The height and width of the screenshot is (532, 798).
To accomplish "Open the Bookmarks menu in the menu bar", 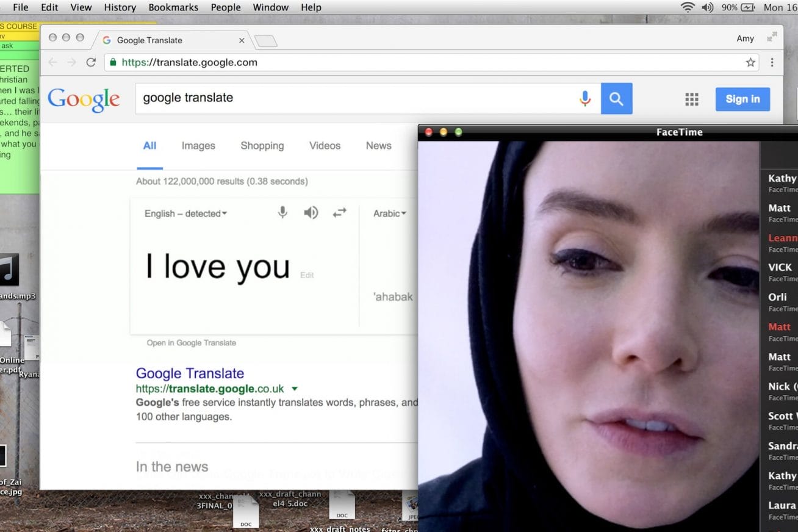I will pyautogui.click(x=173, y=7).
